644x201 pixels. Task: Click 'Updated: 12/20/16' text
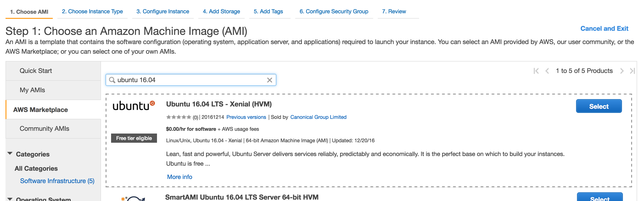pos(353,140)
